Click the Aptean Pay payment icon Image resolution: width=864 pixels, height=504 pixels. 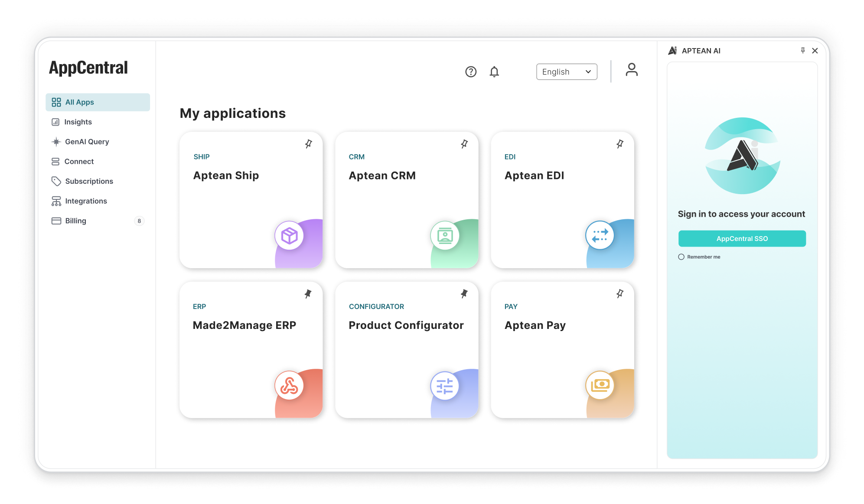(600, 385)
